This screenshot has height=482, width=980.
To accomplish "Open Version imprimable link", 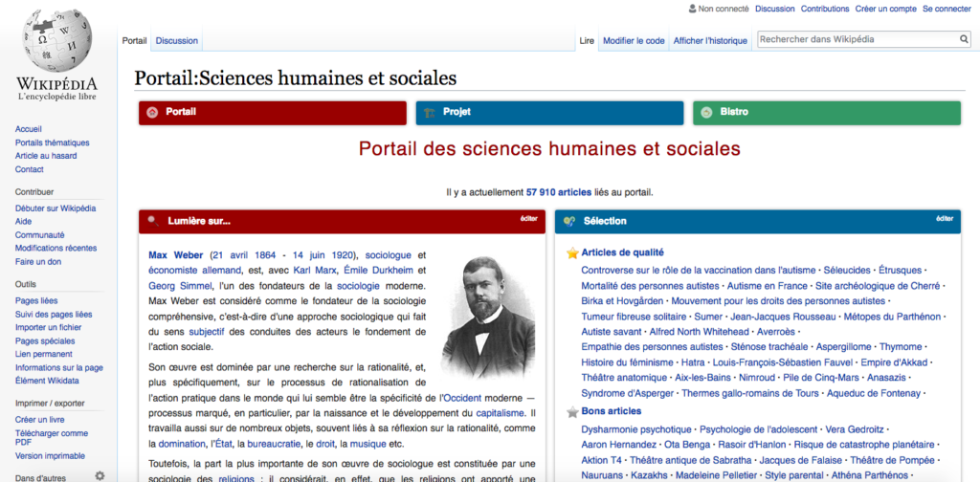I will 50,456.
